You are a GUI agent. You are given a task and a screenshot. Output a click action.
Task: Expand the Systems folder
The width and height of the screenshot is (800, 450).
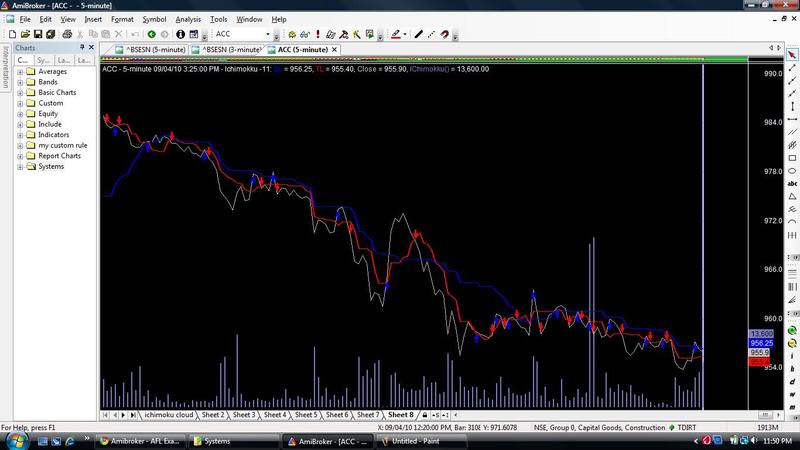(x=20, y=167)
